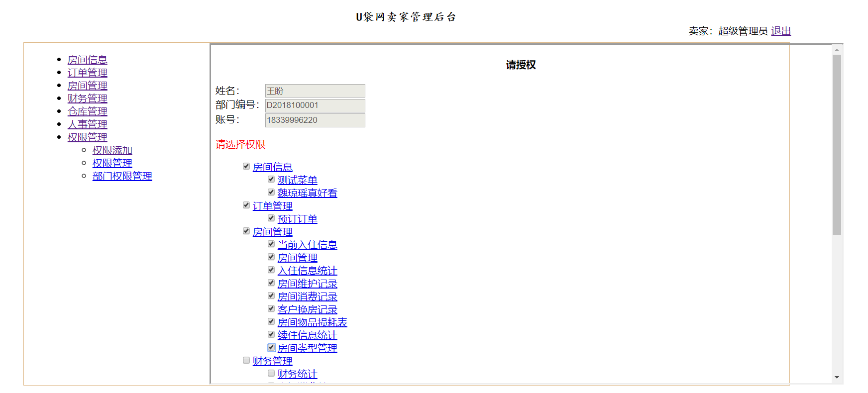Click the 房间物品损耗表 permission link

point(312,322)
